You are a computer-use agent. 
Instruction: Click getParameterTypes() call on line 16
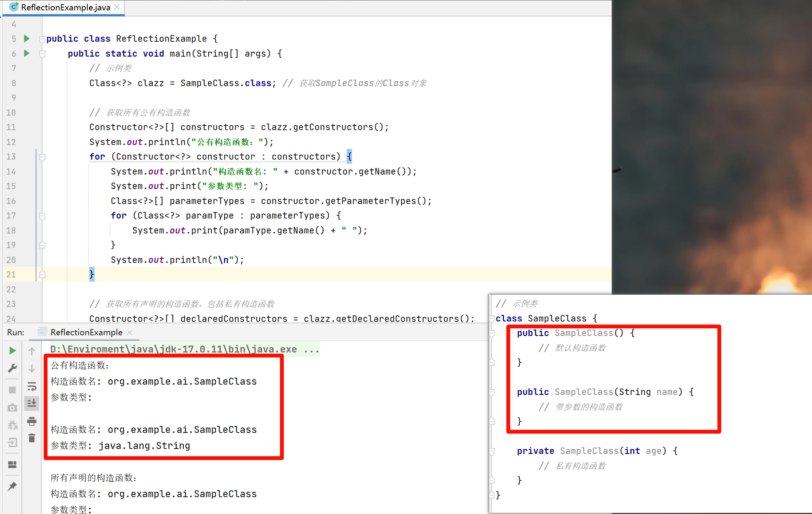(x=376, y=201)
